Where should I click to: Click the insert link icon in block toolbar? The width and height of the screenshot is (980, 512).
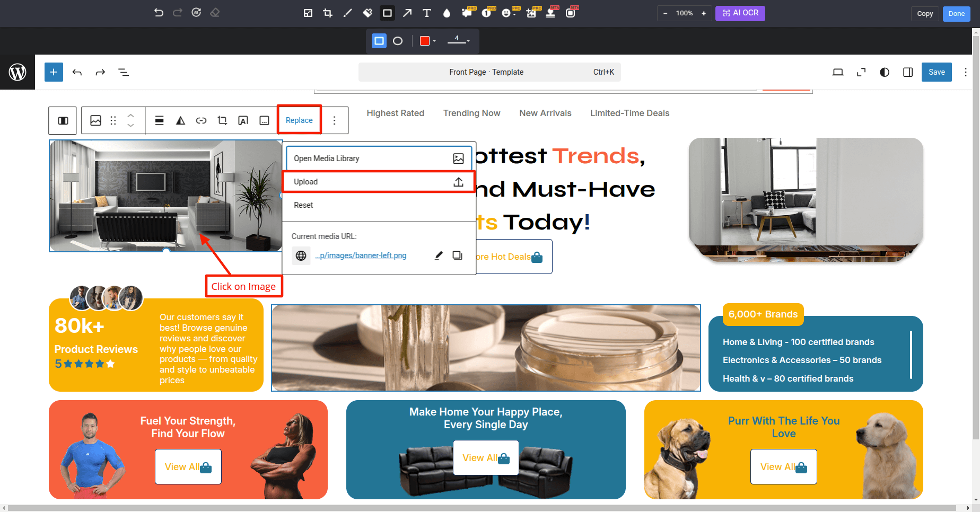201,121
